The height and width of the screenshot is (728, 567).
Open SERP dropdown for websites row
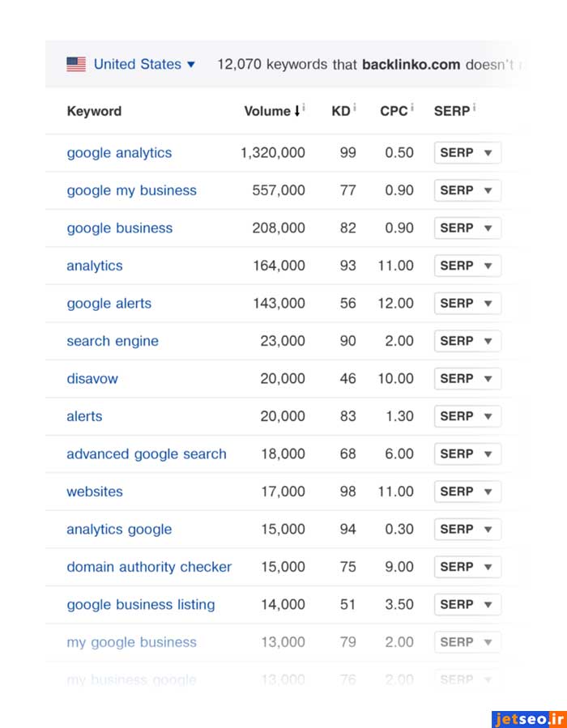point(467,492)
